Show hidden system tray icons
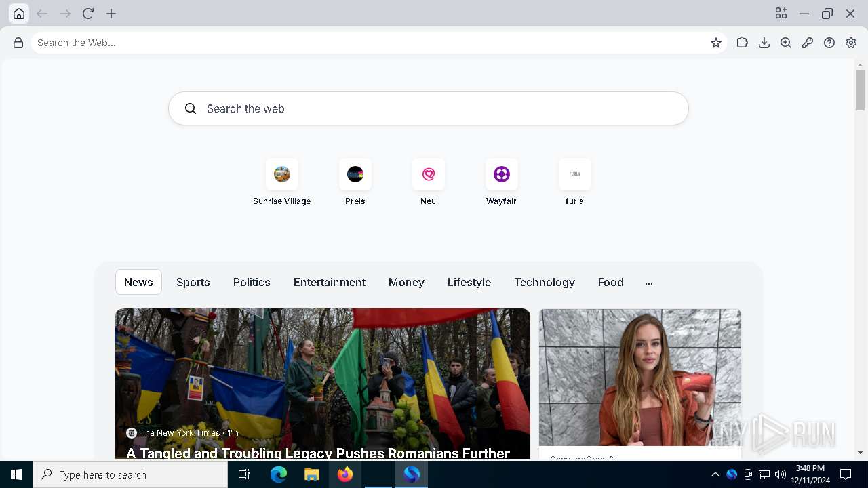The height and width of the screenshot is (488, 868). [715, 474]
